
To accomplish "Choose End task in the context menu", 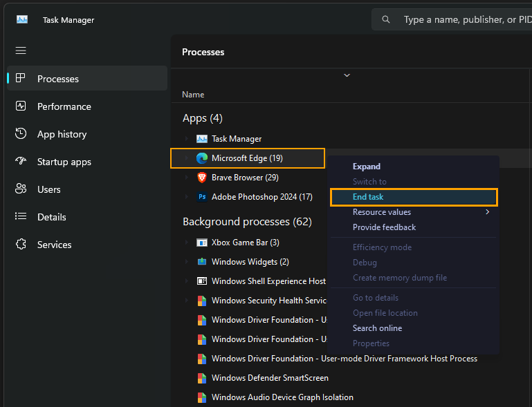I will pyautogui.click(x=413, y=197).
